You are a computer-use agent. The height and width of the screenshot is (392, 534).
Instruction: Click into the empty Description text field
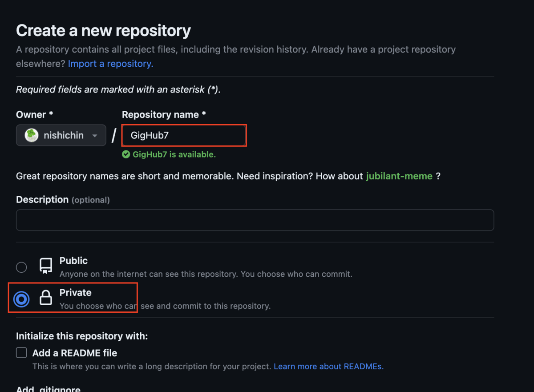[x=255, y=220]
